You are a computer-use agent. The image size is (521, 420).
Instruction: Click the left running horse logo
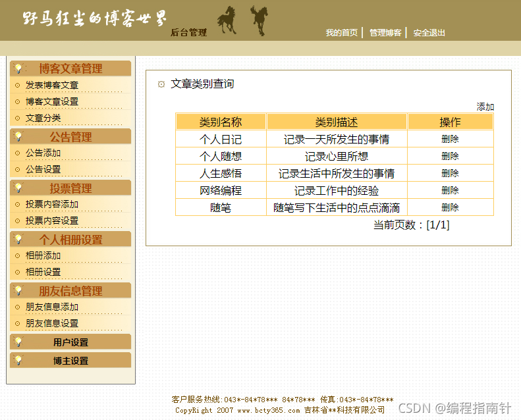pyautogui.click(x=227, y=20)
